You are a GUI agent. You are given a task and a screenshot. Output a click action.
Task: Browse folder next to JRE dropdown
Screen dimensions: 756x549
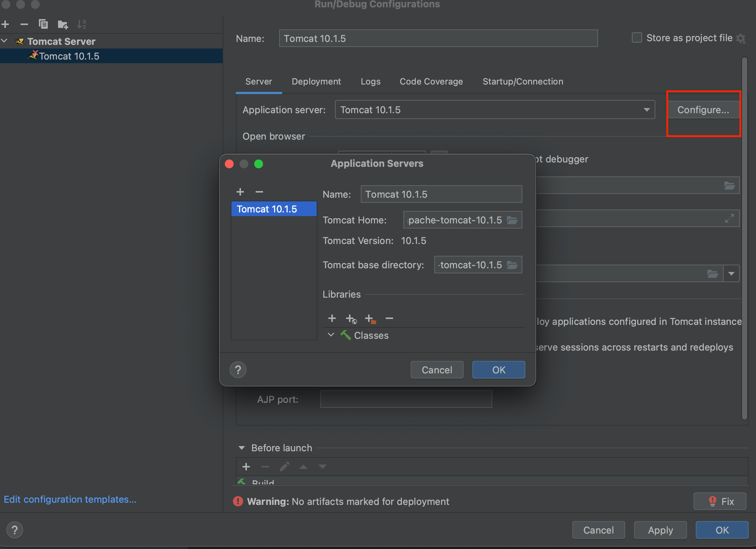[713, 274]
